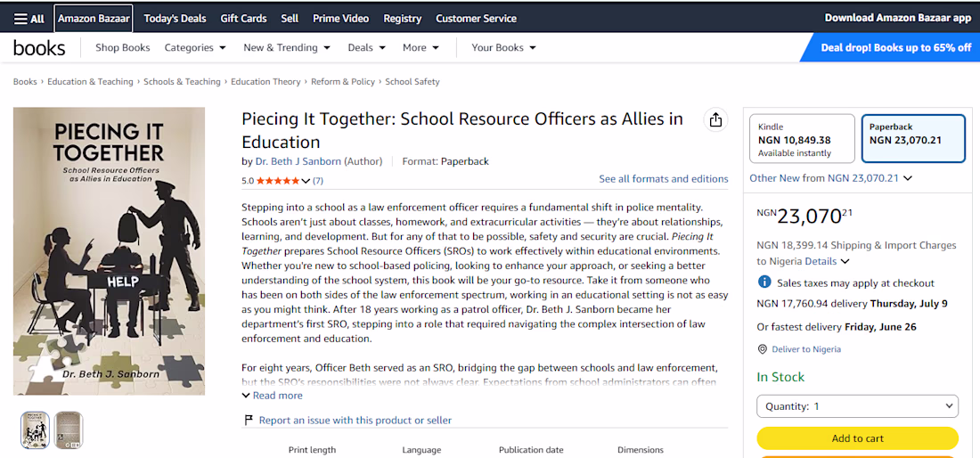
Task: Select the Kindle format option
Action: pyautogui.click(x=802, y=138)
